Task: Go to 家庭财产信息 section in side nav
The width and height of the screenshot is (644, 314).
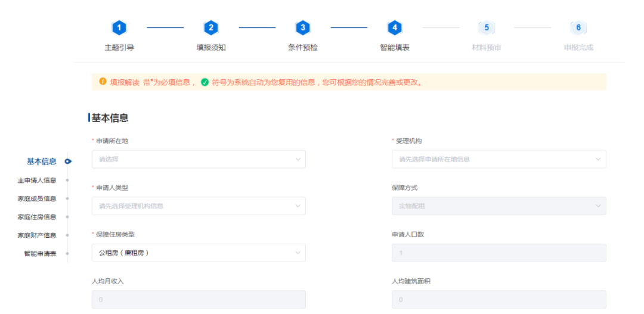Action: click(37, 235)
